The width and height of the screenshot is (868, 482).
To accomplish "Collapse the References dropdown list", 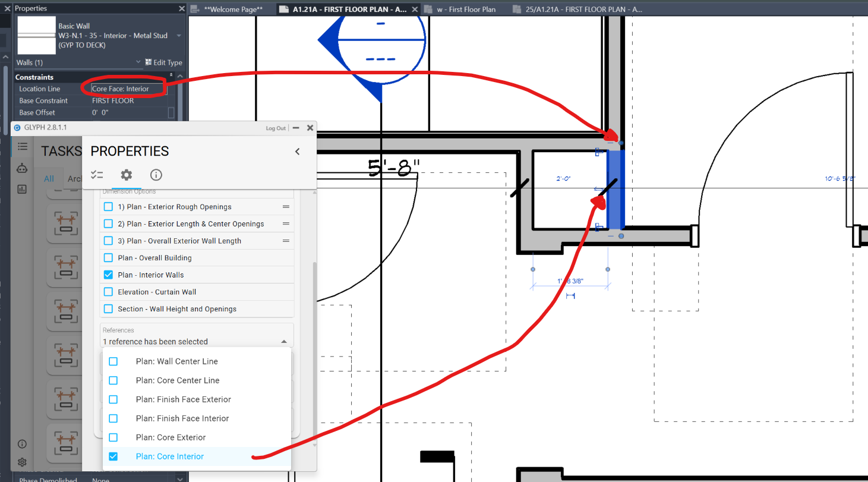I will click(x=284, y=342).
